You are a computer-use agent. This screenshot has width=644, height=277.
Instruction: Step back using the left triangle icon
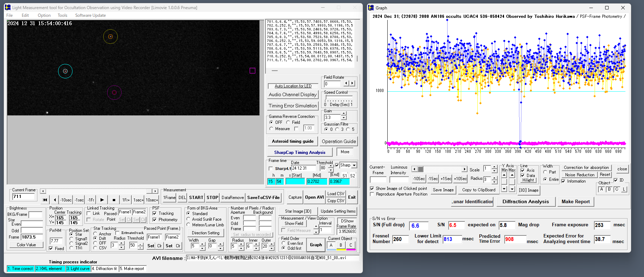(x=55, y=200)
